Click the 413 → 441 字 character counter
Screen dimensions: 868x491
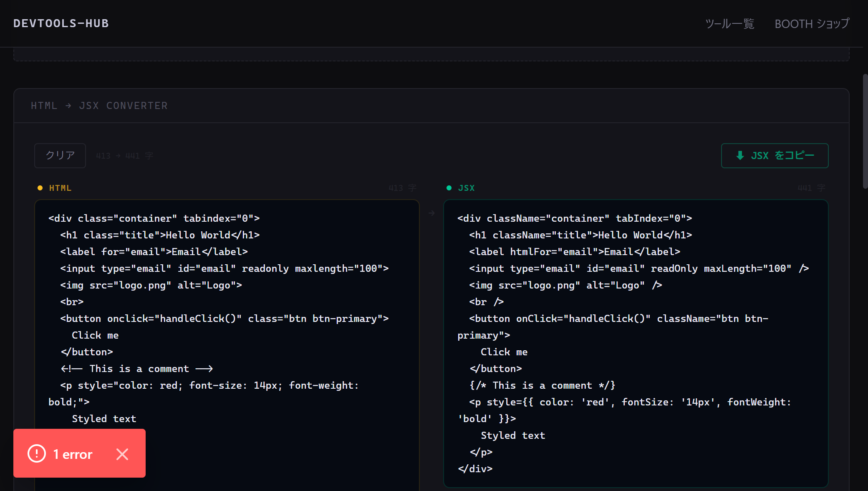click(x=124, y=156)
